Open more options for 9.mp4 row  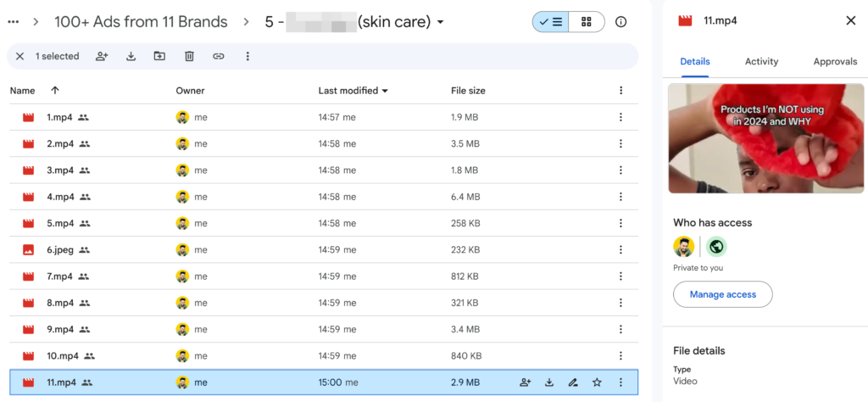point(620,329)
